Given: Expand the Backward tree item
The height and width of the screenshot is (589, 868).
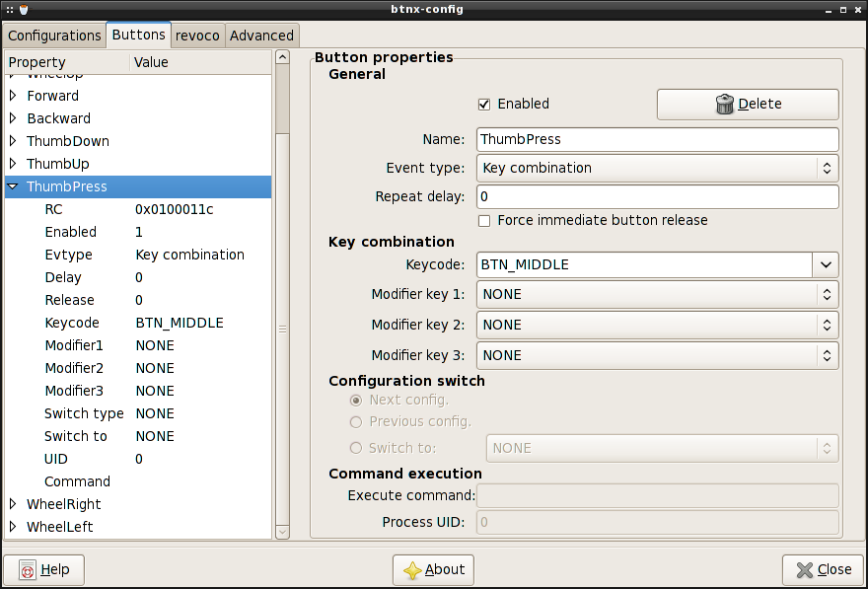Looking at the screenshot, I should [x=13, y=118].
